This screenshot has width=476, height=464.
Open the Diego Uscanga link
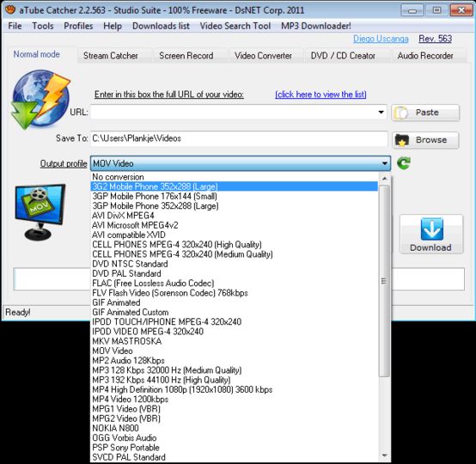tap(381, 39)
